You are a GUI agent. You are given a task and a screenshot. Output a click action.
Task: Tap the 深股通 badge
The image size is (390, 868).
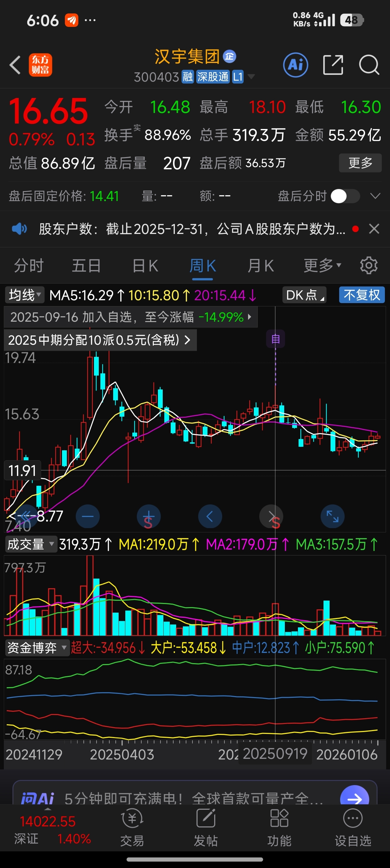[x=213, y=77]
